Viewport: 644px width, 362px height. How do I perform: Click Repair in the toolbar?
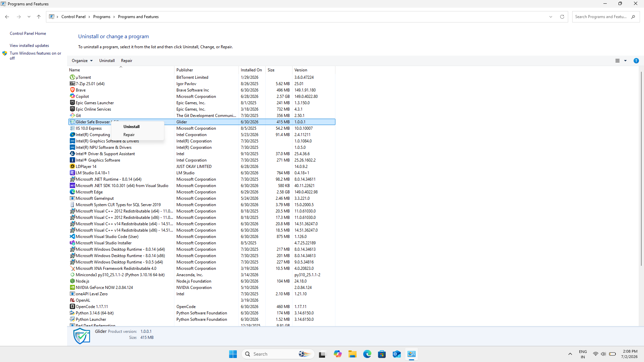point(126,61)
